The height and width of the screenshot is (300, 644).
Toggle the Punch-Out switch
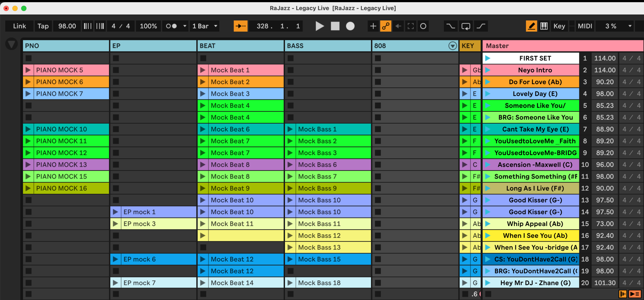(481, 26)
